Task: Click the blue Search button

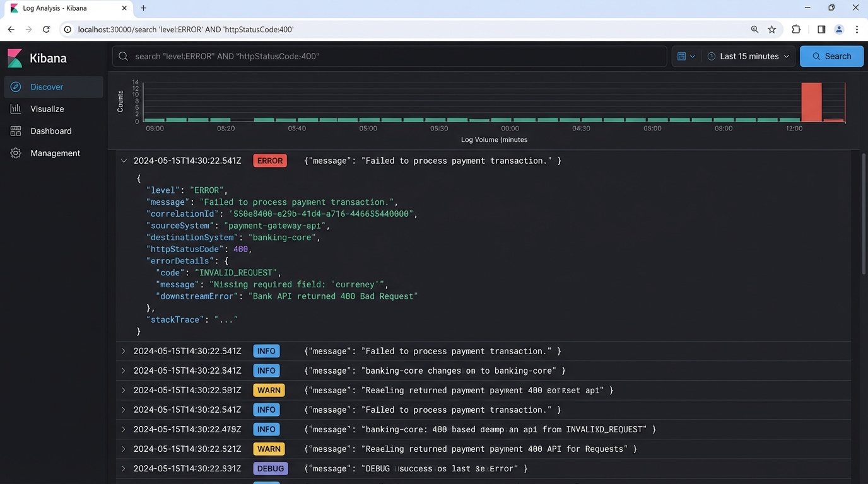Action: 831,56
